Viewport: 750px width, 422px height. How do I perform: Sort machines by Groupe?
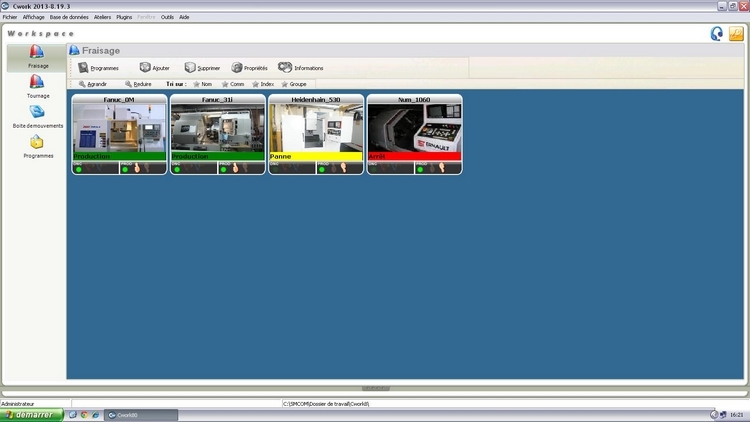(x=294, y=84)
